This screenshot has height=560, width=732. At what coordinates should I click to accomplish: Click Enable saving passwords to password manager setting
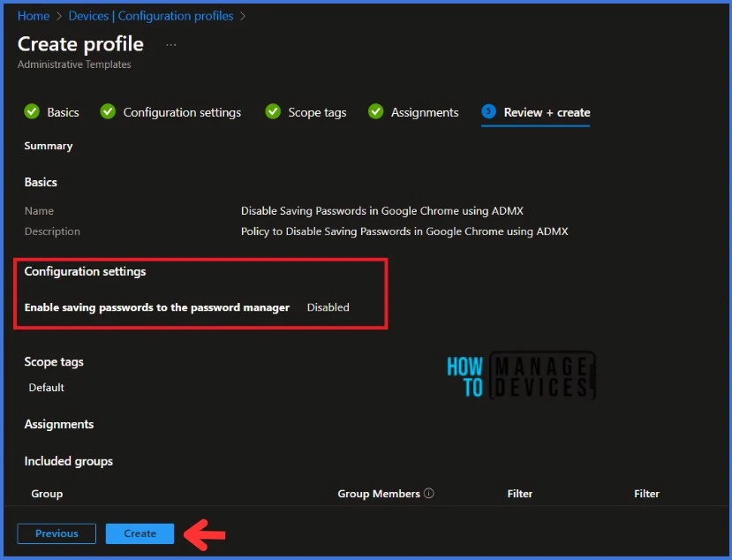157,307
